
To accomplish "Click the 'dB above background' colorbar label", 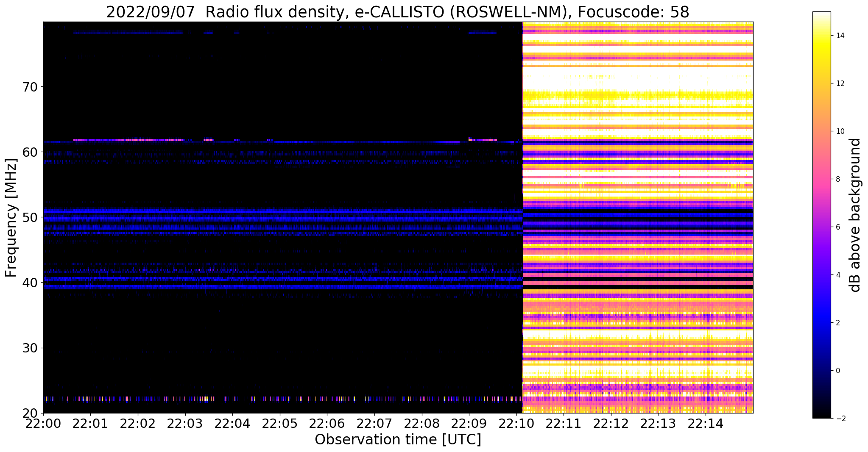I will pos(856,215).
